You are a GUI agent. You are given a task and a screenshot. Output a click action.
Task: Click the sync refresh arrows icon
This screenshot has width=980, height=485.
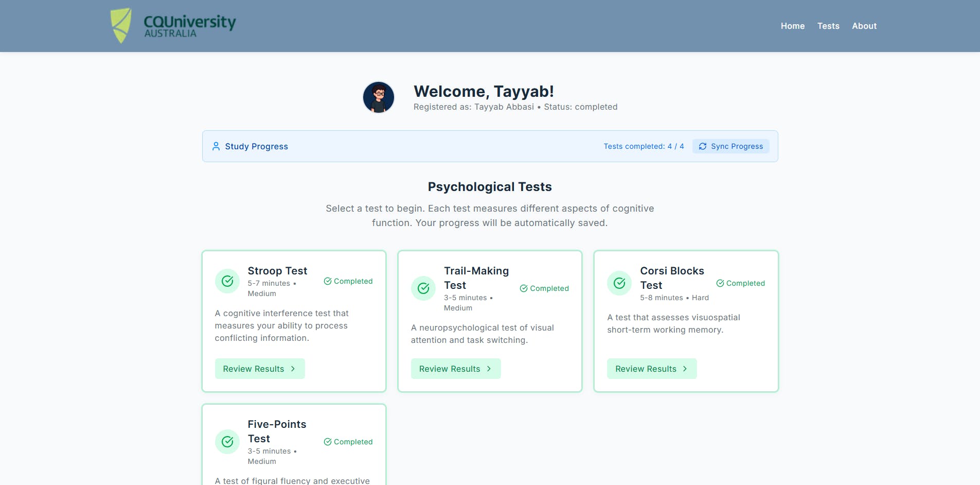pos(703,146)
